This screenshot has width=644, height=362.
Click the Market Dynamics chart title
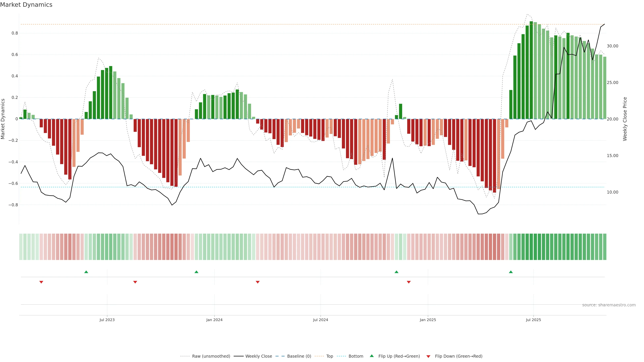pyautogui.click(x=26, y=5)
